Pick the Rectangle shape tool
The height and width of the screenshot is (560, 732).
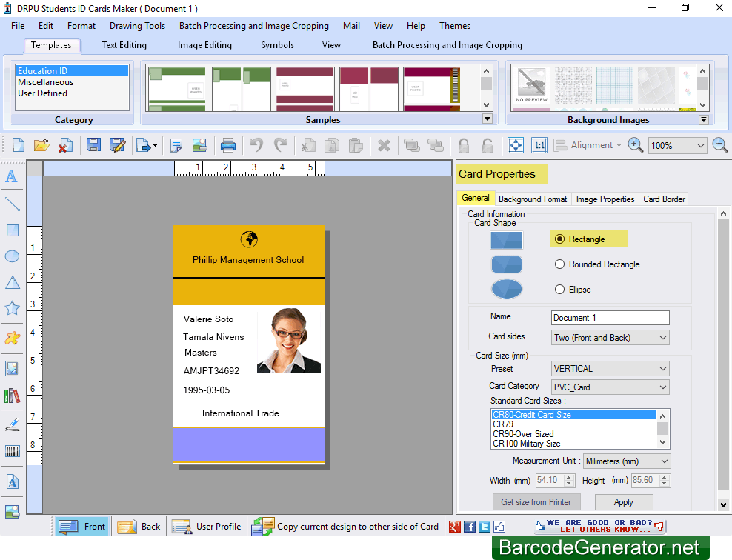click(x=11, y=230)
